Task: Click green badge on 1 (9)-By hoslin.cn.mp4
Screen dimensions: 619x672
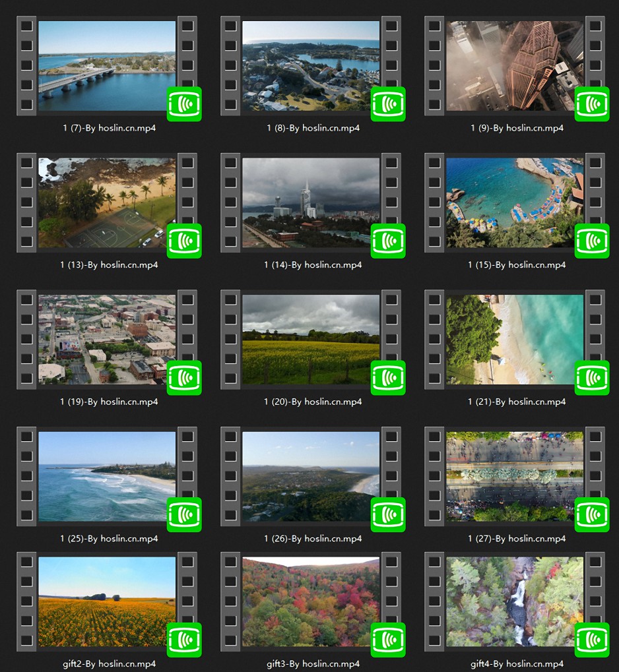Action: pos(592,104)
